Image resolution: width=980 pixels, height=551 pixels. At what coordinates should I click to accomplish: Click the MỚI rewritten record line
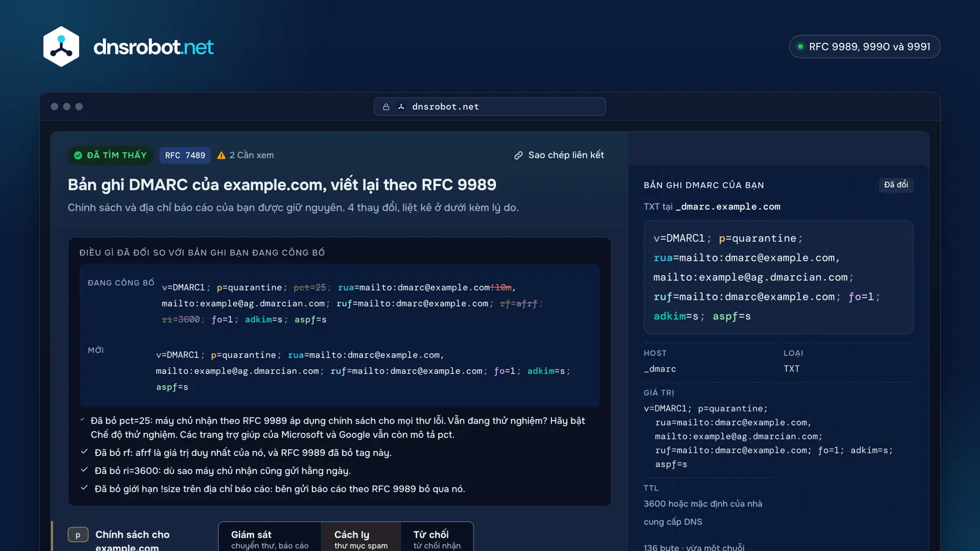(x=363, y=371)
